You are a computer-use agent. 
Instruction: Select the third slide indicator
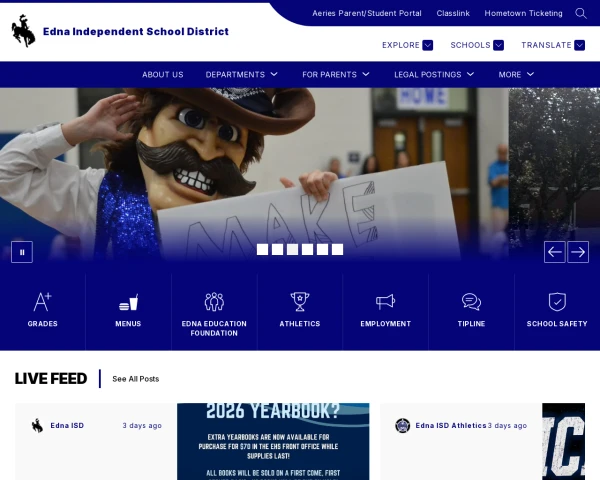point(292,250)
